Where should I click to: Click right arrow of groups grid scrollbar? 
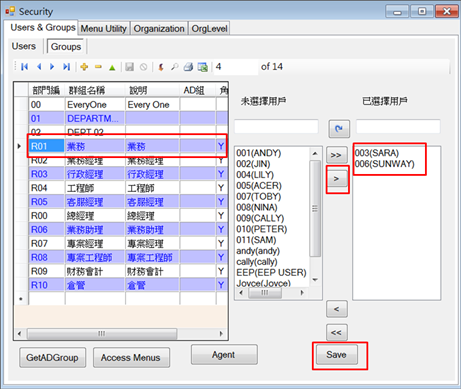[x=221, y=333]
